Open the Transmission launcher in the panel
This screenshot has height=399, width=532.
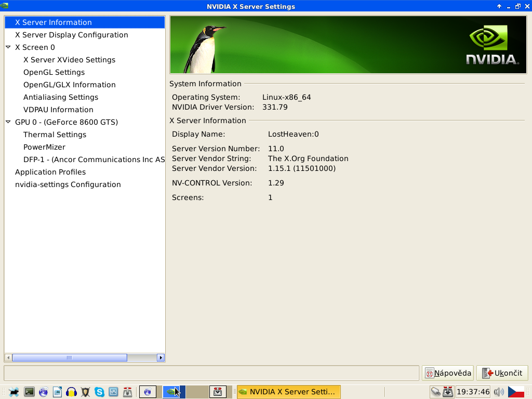tap(128, 392)
